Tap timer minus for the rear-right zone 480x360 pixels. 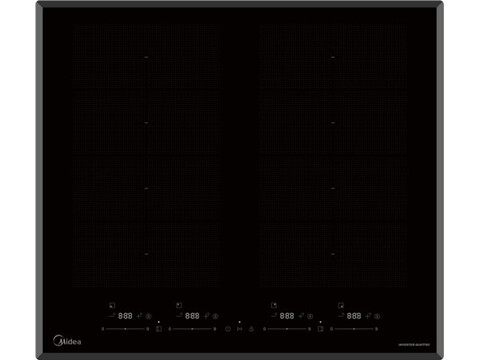[274, 315]
